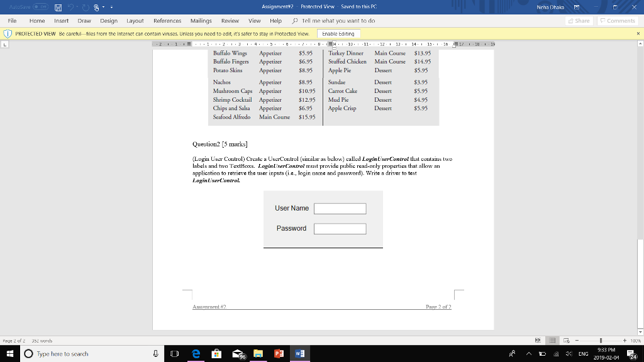Click the Password text box in document
Image resolution: width=644 pixels, height=362 pixels.
pyautogui.click(x=340, y=229)
